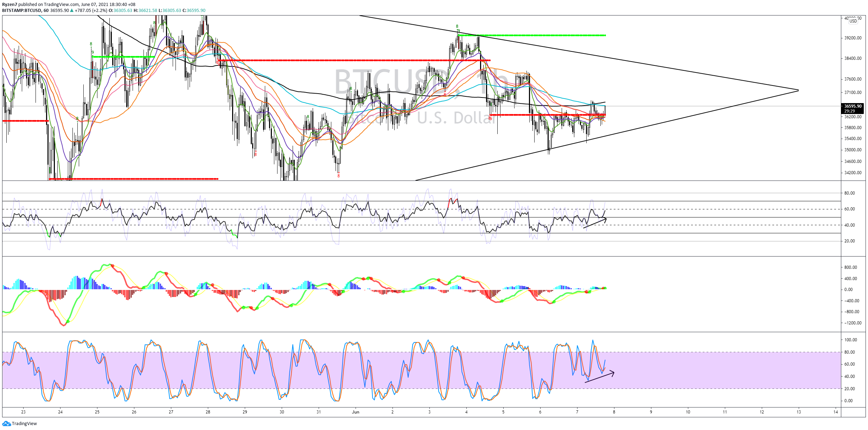Viewport: 868px width, 430px height.
Task: Click the TradingView logo icon
Action: pos(6,423)
